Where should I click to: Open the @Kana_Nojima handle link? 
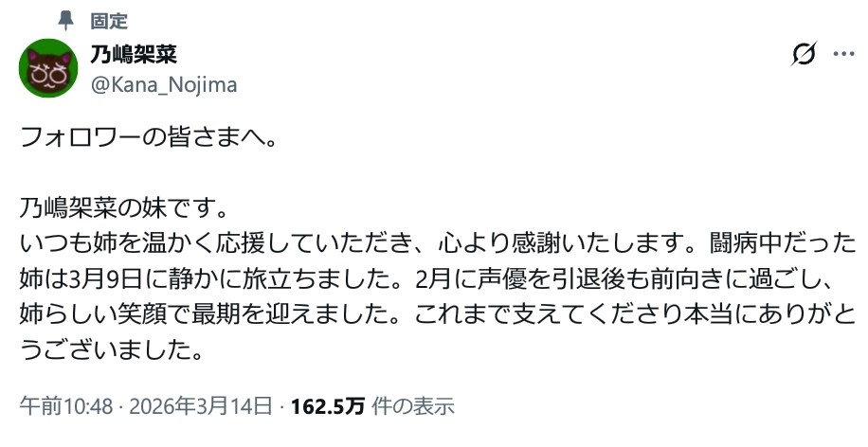coord(163,85)
